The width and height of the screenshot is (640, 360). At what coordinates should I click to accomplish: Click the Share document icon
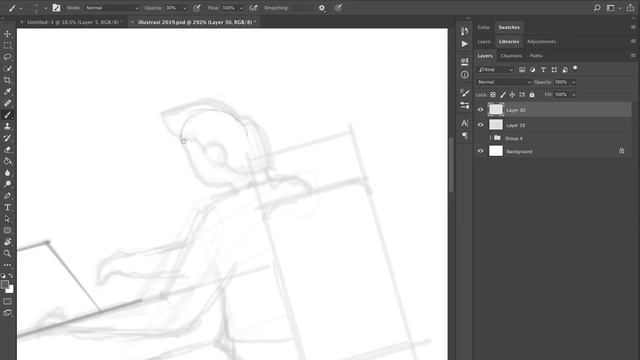pos(630,8)
